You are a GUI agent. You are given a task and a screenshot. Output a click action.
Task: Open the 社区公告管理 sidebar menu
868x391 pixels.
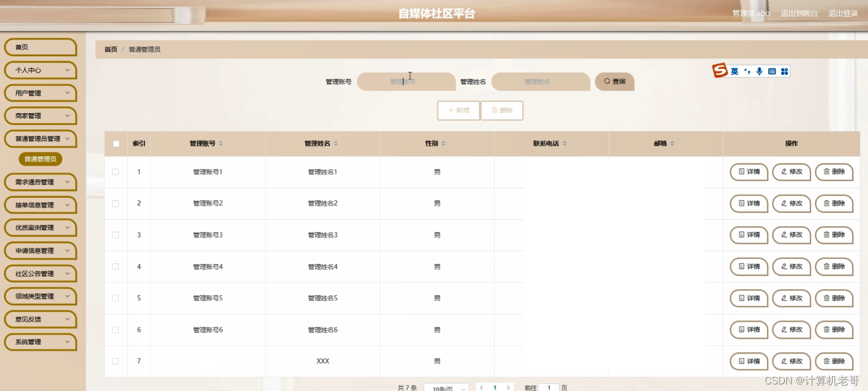tap(40, 273)
